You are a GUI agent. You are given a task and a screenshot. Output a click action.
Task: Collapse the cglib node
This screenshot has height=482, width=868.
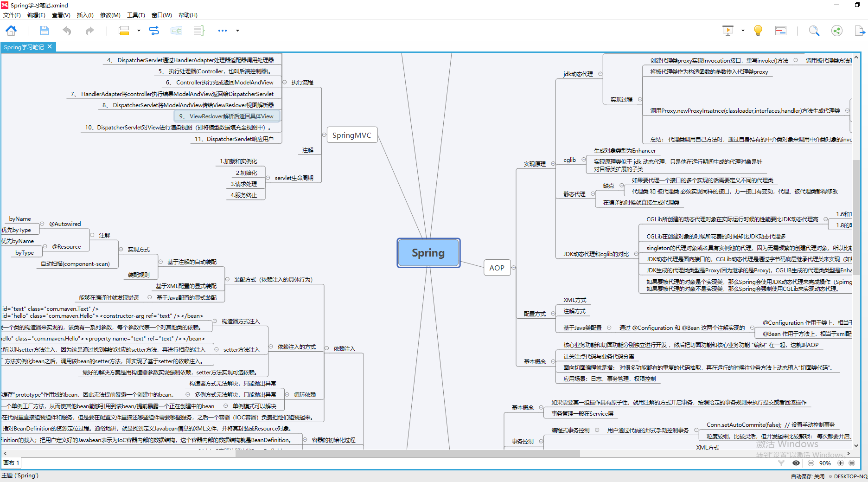[584, 160]
